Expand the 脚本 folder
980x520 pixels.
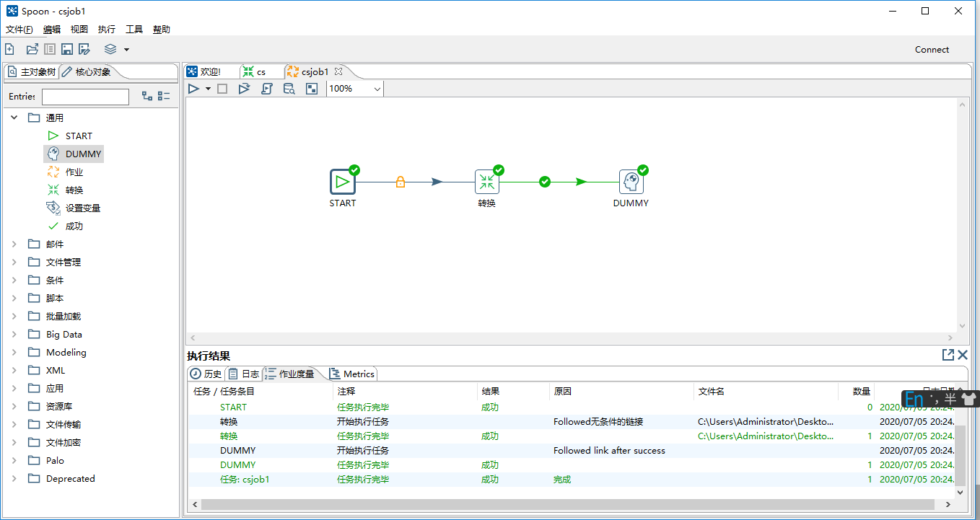pos(14,298)
